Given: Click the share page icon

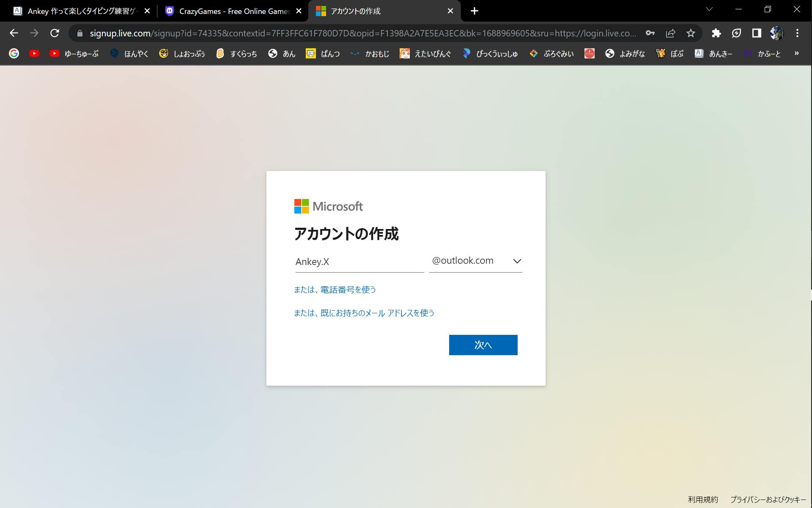Looking at the screenshot, I should [670, 33].
